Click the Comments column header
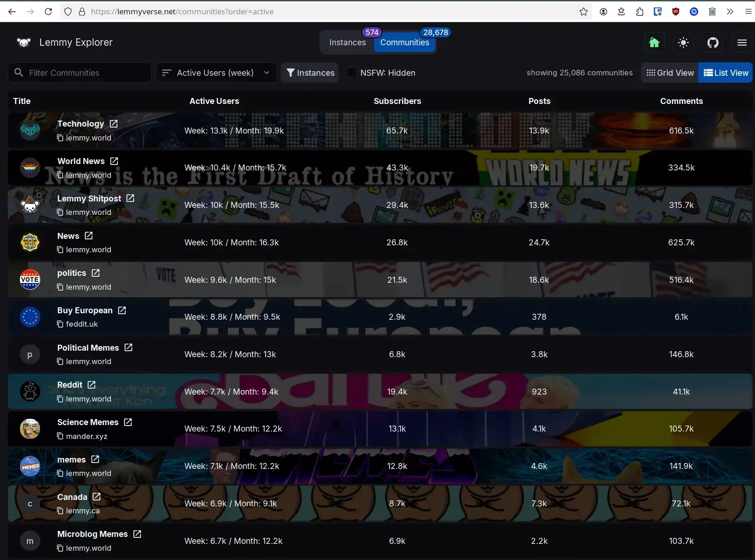 pos(682,101)
